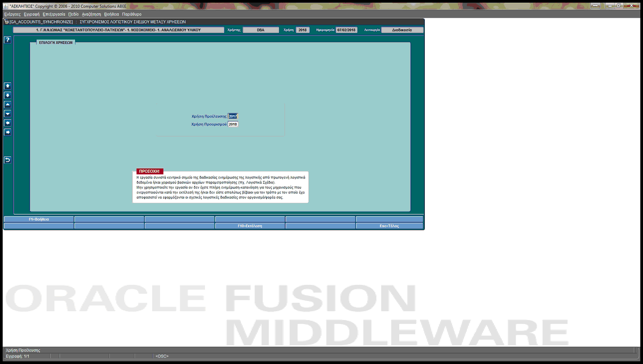Click the <OSC> status bar indicator
This screenshot has width=643, height=364.
[162, 356]
